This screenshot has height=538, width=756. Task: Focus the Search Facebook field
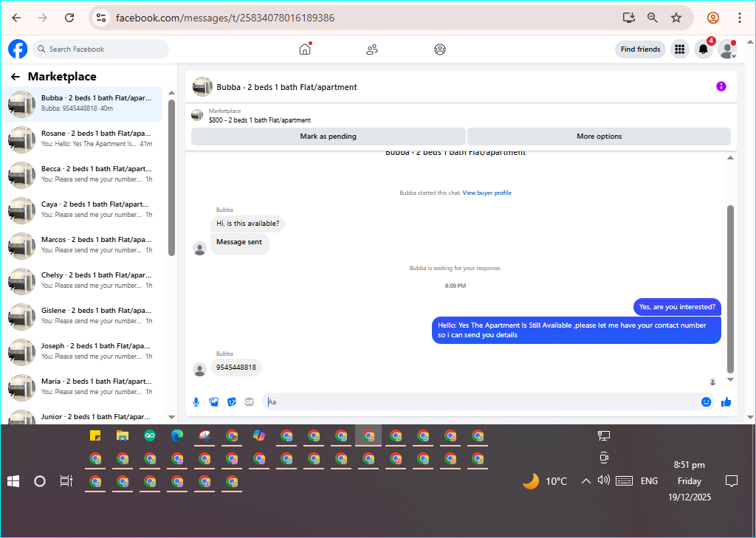click(100, 49)
